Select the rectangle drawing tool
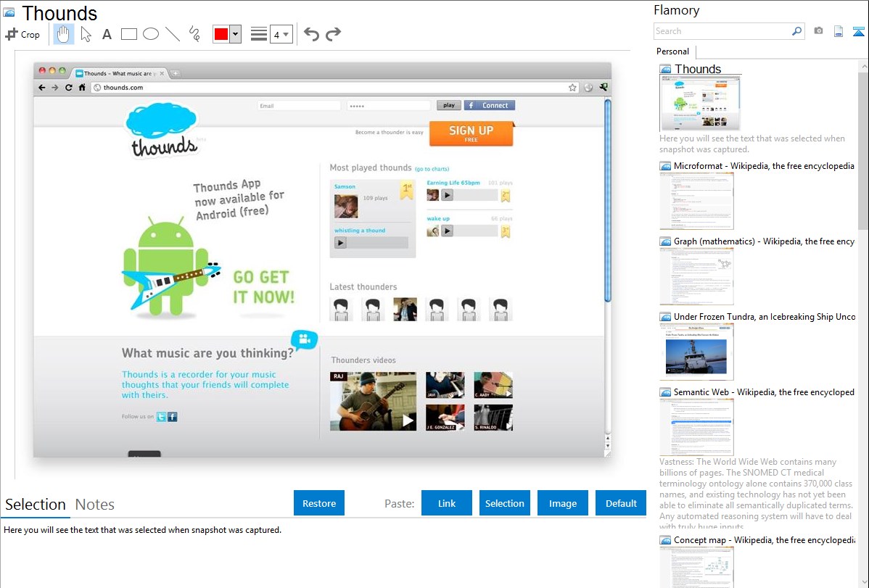This screenshot has height=588, width=869. coord(128,34)
